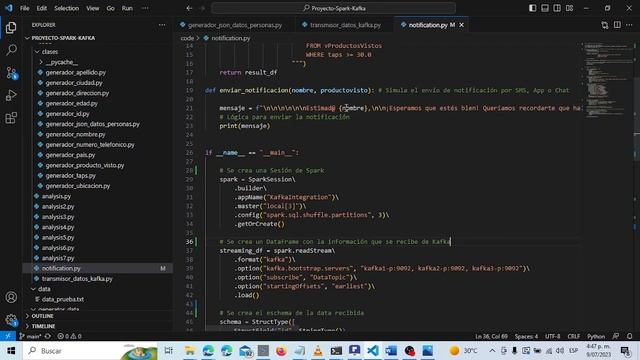
Task: Change indentation via Spaces: 4
Action: 526,336
